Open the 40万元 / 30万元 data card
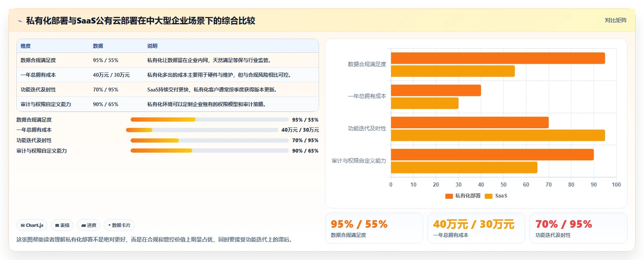The height and width of the screenshot is (260, 644). click(x=476, y=228)
